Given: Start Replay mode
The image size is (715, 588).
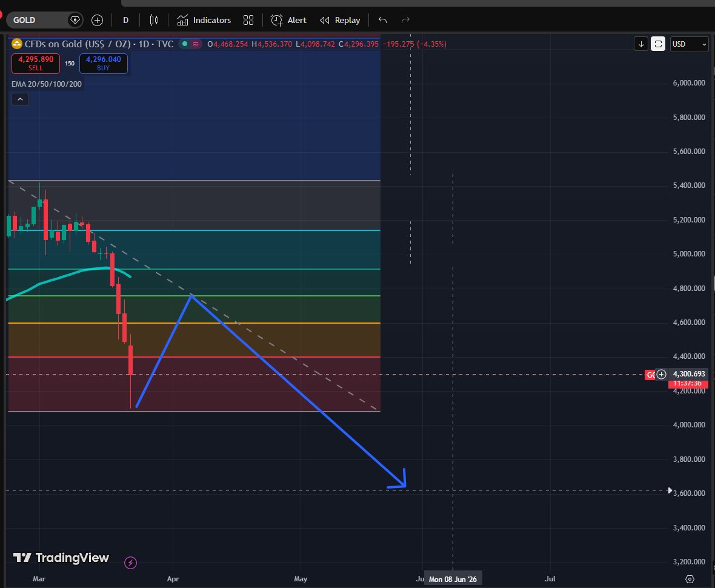Looking at the screenshot, I should click(x=339, y=20).
